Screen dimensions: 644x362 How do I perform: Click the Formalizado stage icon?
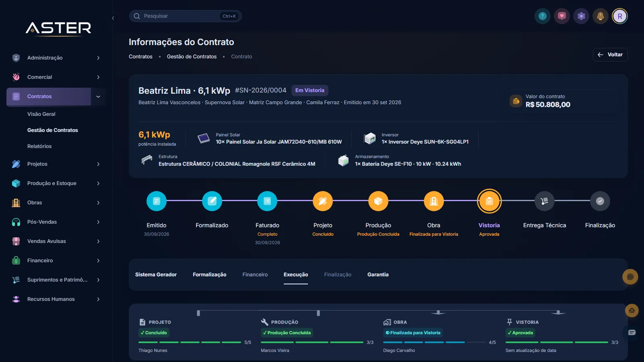(x=212, y=201)
